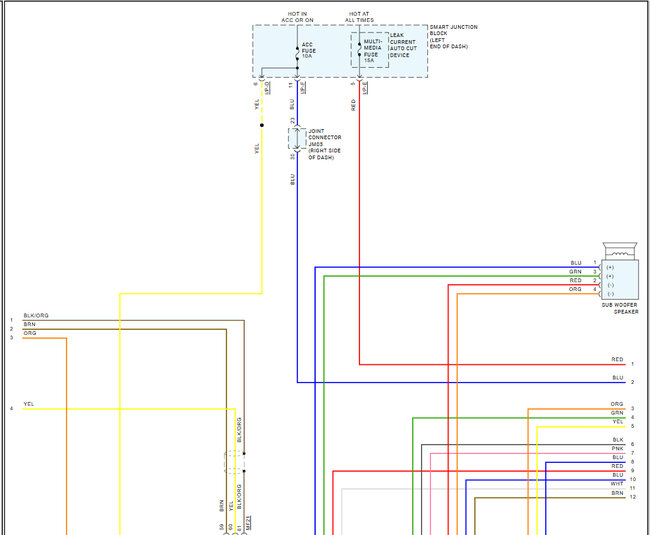Image resolution: width=650 pixels, height=535 pixels.
Task: Click 'RED' label at right connector pin 9
Action: tap(617, 466)
